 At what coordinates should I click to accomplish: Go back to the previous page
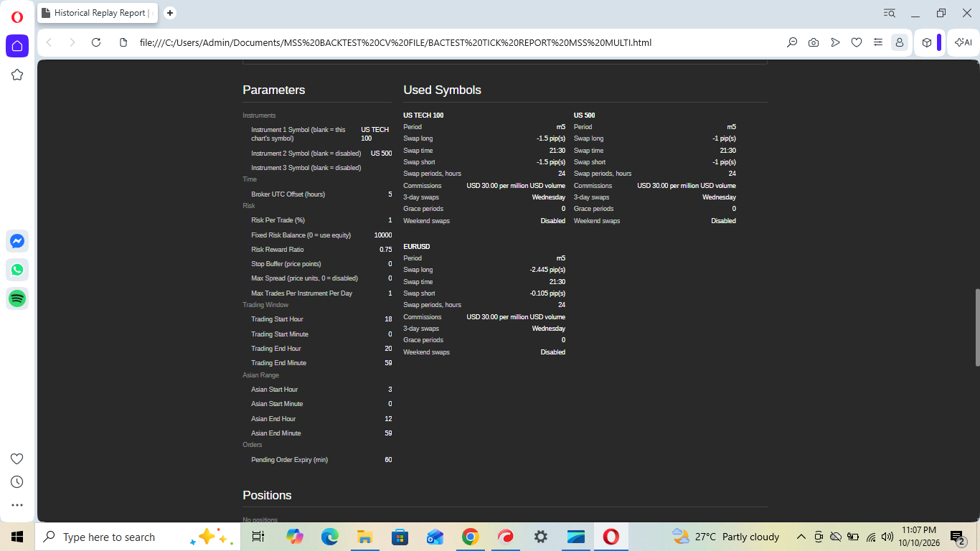pos(49,42)
